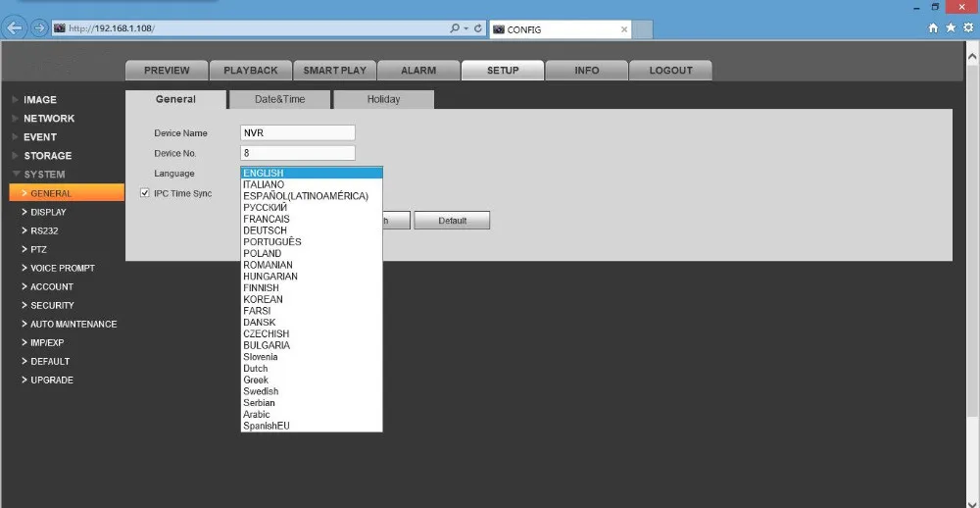980x508 pixels.
Task: Refresh the page with reload icon
Action: pos(478,28)
